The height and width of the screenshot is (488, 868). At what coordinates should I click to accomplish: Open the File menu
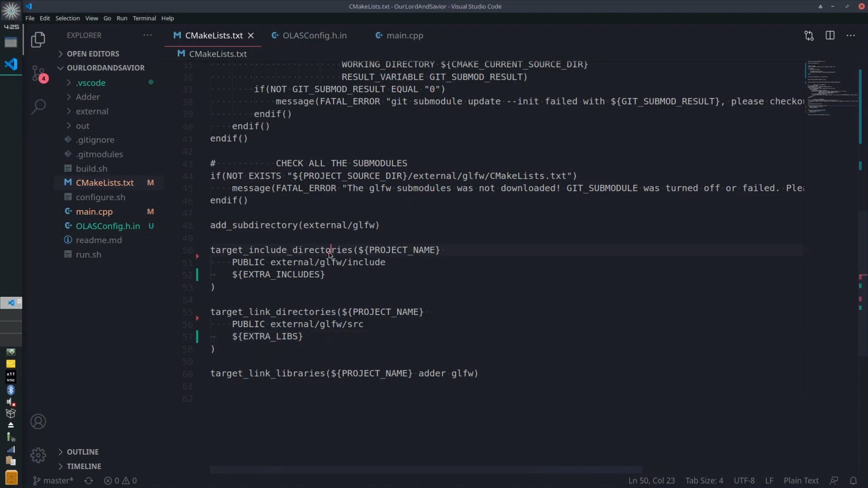click(30, 18)
